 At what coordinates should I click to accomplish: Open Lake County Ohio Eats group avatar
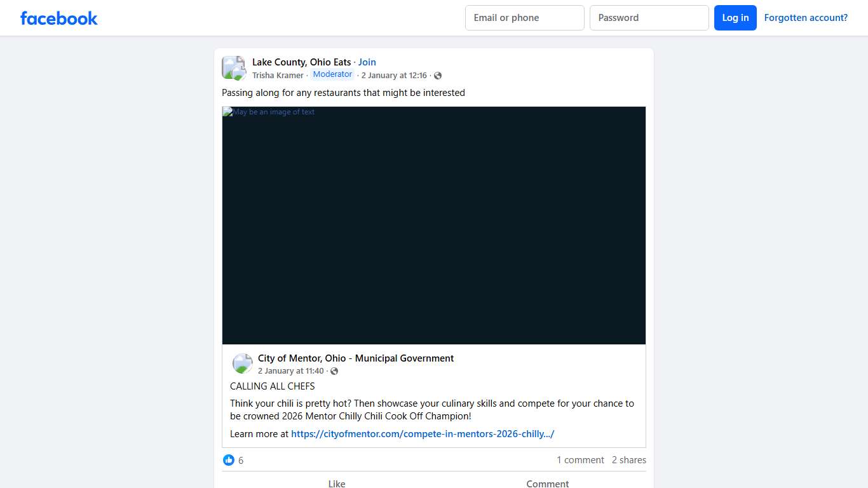(x=233, y=68)
